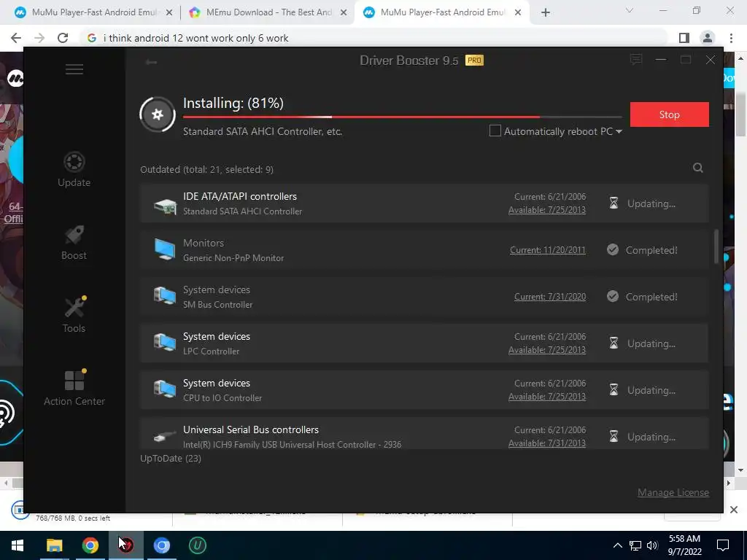Click the completed checkmark for SM Bus Controller

(x=613, y=296)
